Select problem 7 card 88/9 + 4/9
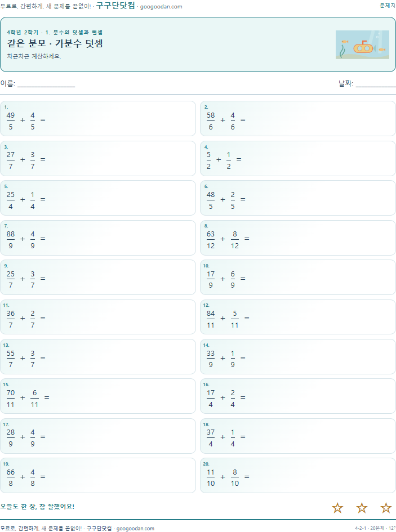 (x=98, y=238)
